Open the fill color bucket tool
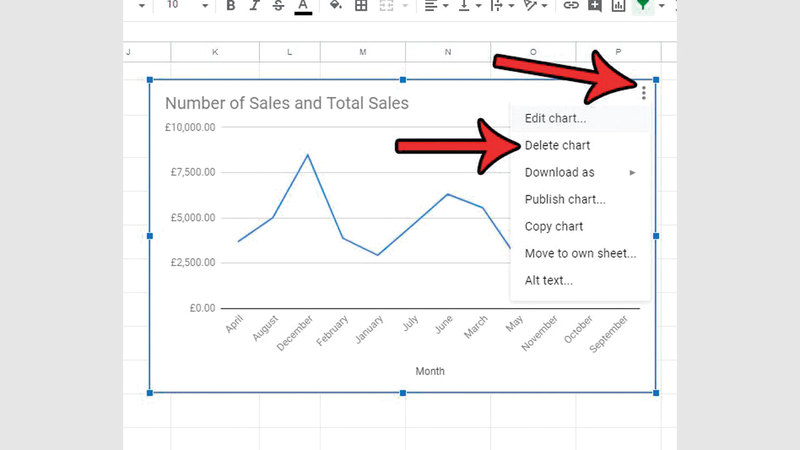800x450 pixels. click(336, 6)
